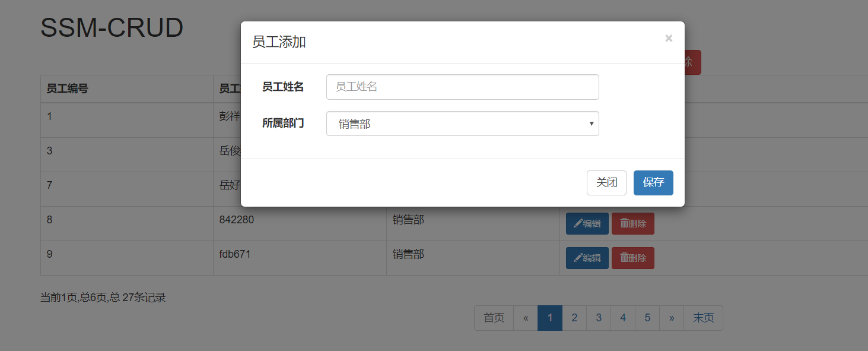The image size is (868, 351).
Task: Click the cell with employee number 3
Action: [x=127, y=155]
